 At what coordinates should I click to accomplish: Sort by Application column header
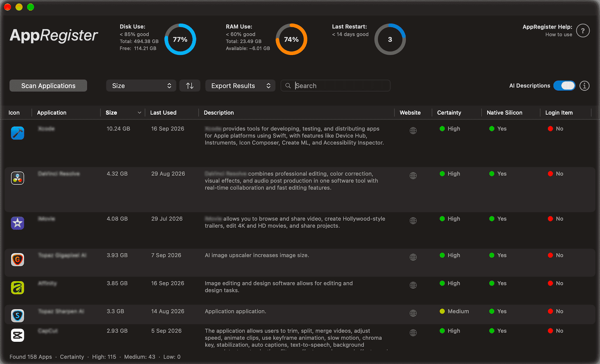[52, 113]
